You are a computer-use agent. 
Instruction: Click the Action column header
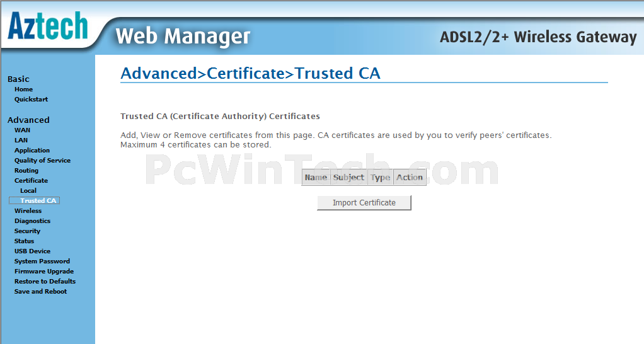[x=410, y=177]
